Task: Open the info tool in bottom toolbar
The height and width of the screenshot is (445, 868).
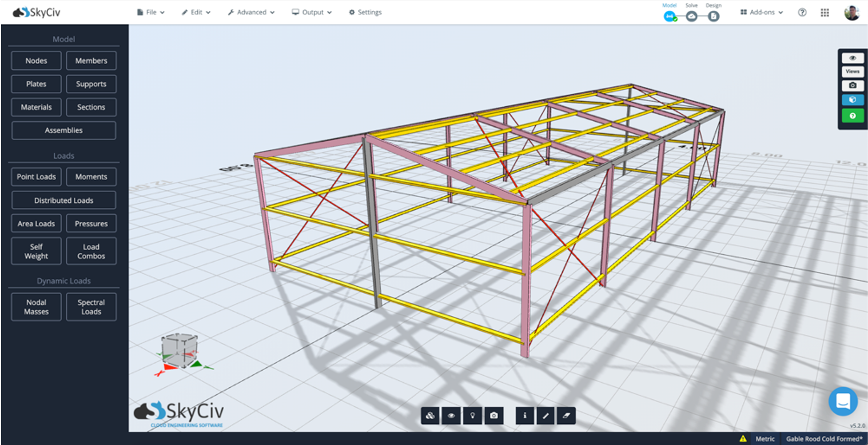Action: (524, 415)
